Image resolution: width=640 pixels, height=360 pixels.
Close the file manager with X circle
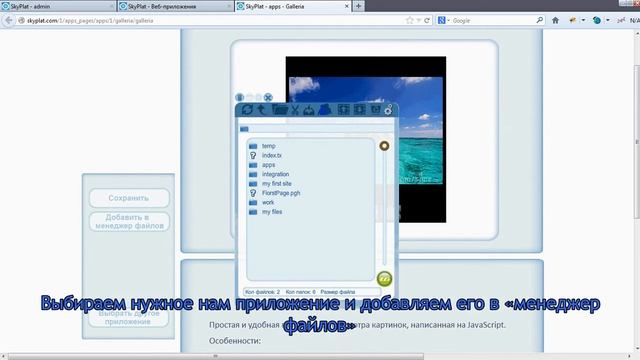click(x=268, y=97)
